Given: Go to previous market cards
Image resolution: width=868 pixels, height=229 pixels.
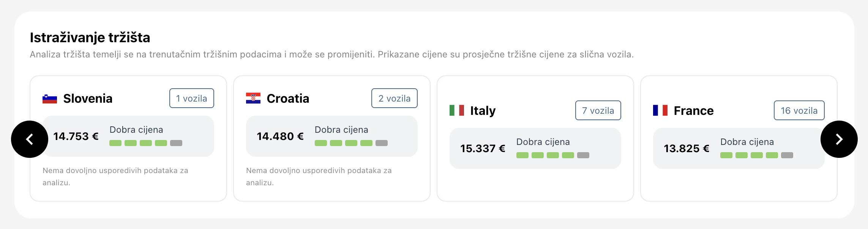Looking at the screenshot, I should coord(30,139).
